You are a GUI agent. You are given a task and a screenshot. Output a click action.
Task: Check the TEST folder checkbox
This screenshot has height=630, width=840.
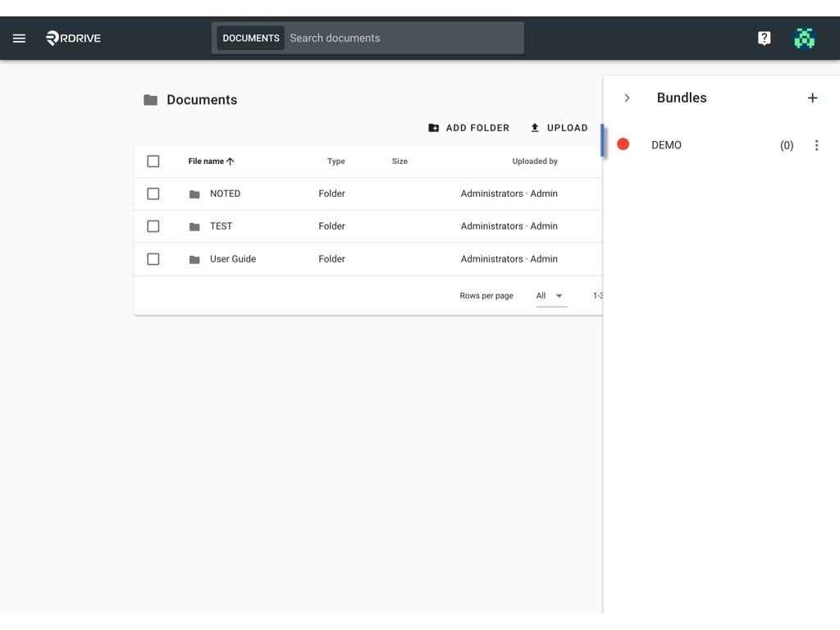pos(153,226)
